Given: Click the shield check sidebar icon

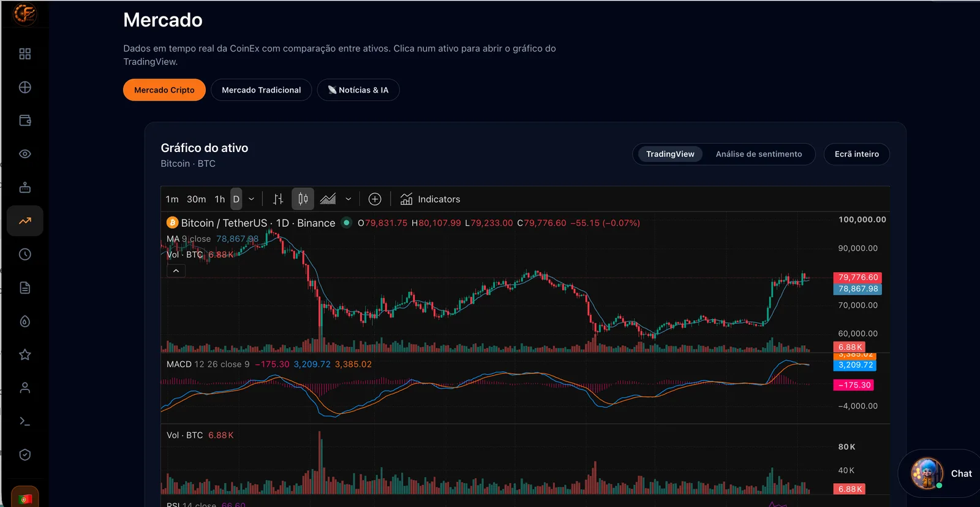Looking at the screenshot, I should [25, 455].
